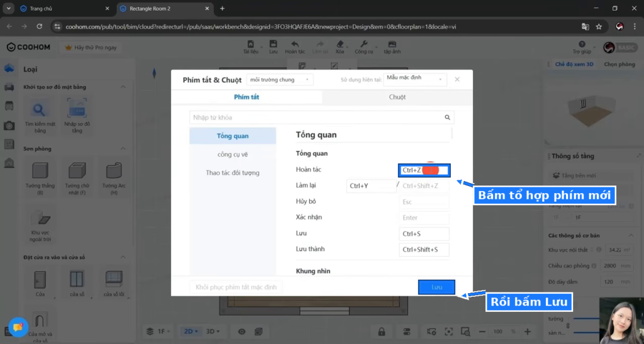Viewport: 644px width, 344px height.
Task: Select the Xóa eraser tool
Action: click(x=340, y=44)
